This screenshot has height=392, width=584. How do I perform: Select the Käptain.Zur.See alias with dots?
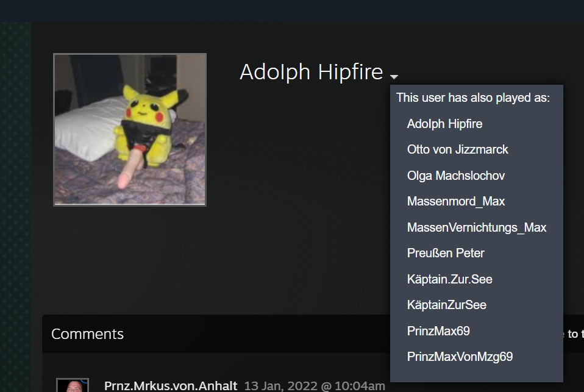point(449,279)
